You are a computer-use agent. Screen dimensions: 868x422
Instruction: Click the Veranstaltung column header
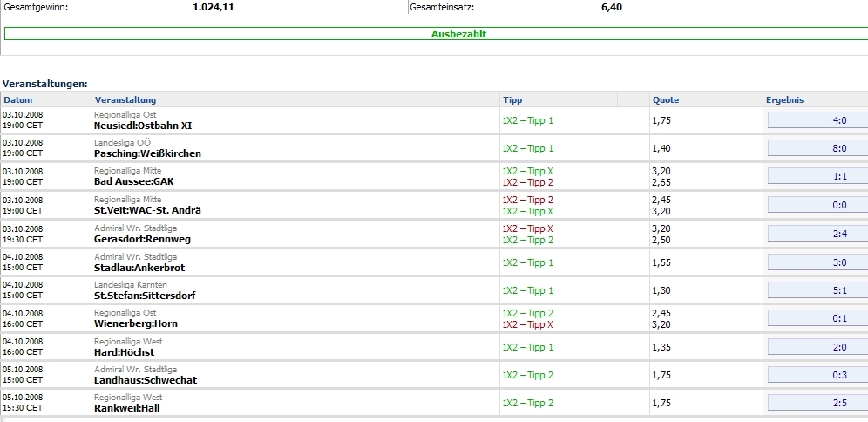pos(295,99)
